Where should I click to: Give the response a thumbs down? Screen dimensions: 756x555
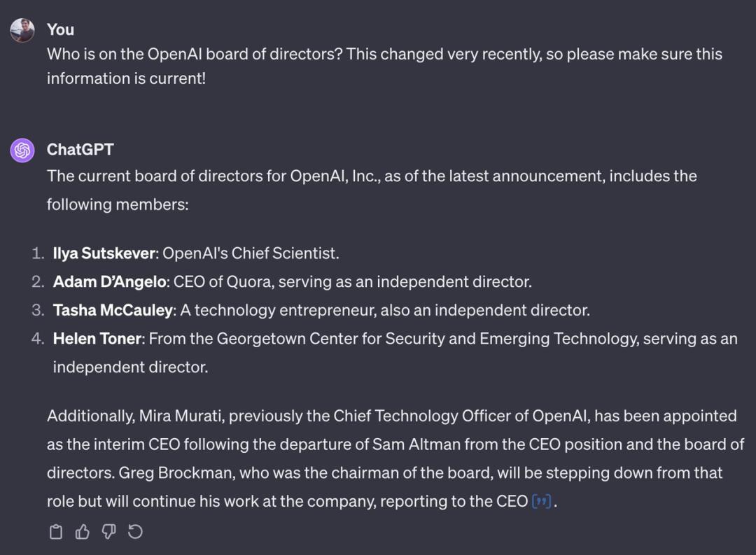coord(108,533)
